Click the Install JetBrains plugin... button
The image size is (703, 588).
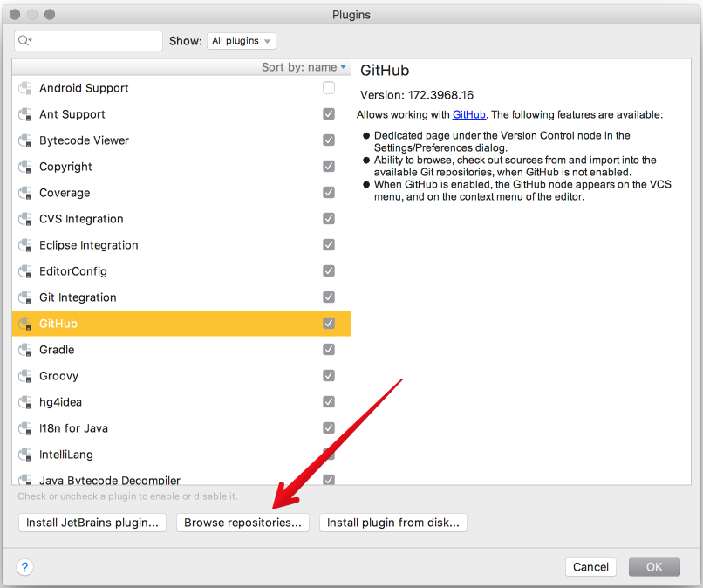(92, 523)
